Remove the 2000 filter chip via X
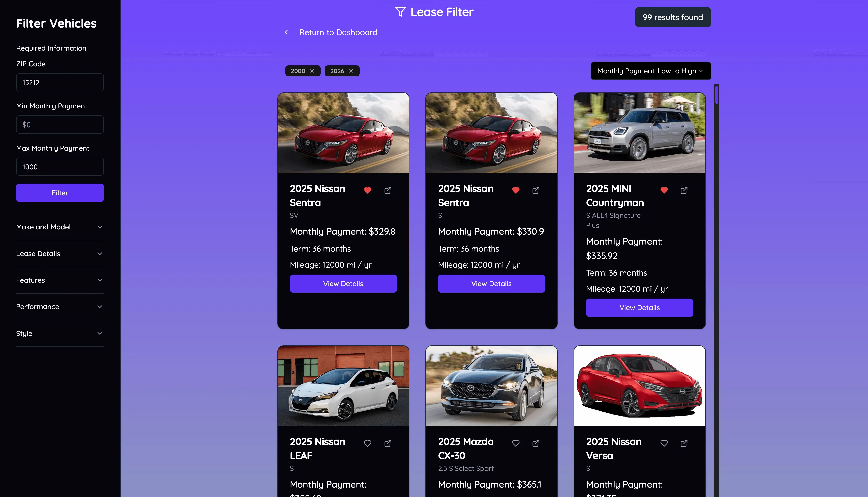Image resolution: width=868 pixels, height=497 pixels. [x=312, y=71]
